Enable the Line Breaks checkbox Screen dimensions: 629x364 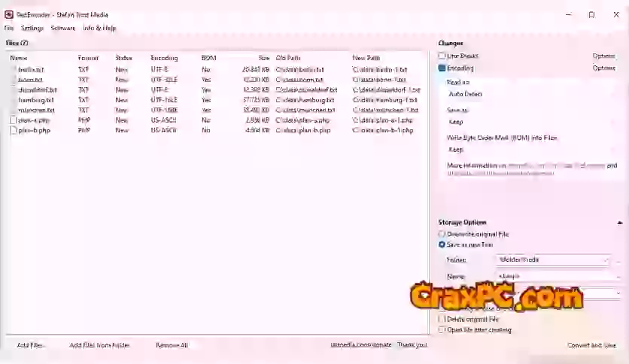click(442, 56)
